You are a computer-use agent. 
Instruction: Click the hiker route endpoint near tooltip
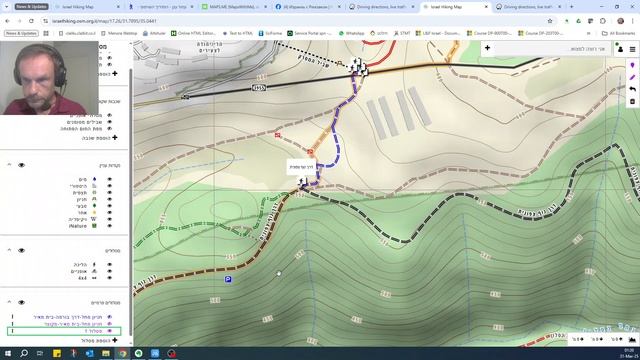pos(302,182)
